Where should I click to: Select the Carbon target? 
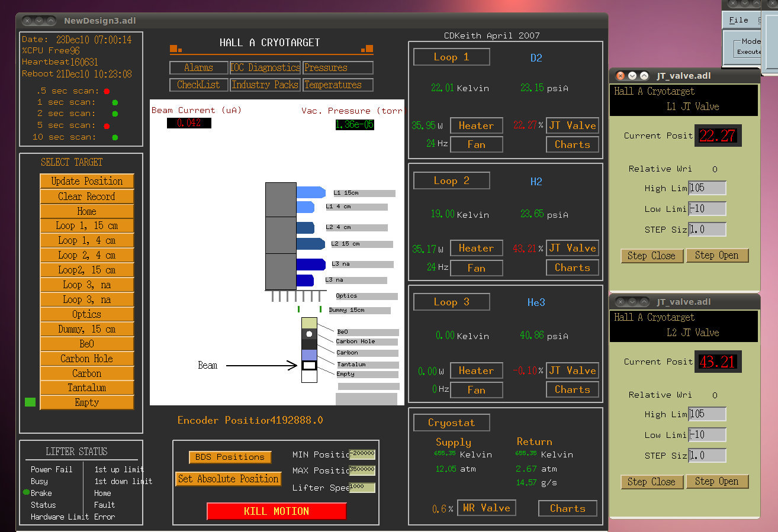(87, 373)
